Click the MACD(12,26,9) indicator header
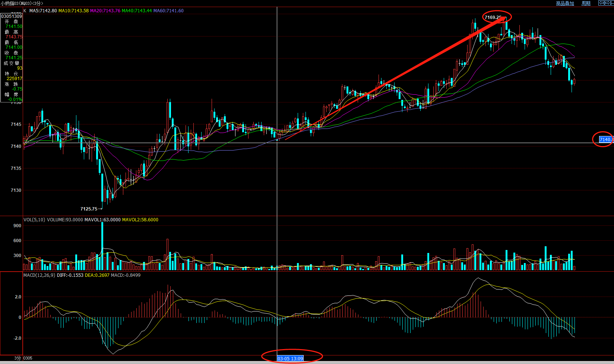Viewport: 614px width, 364px height. pyautogui.click(x=39, y=275)
